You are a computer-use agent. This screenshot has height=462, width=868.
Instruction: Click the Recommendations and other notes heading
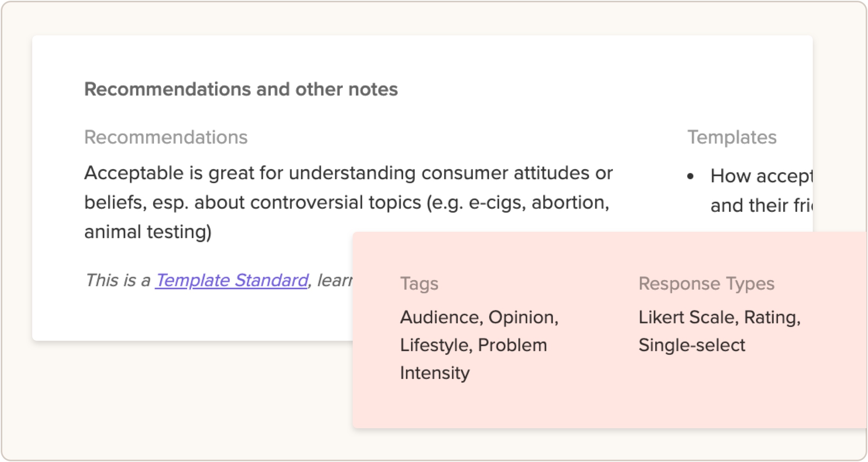pyautogui.click(x=241, y=89)
